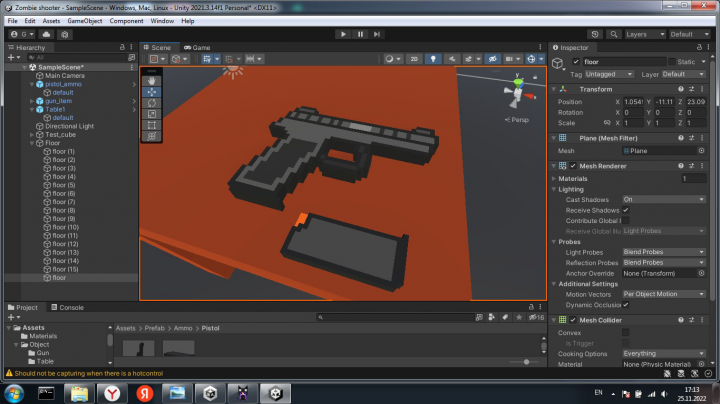Viewport: 720px width, 404px height.
Task: Open the Layer Default dropdown in Inspector
Action: [683, 74]
